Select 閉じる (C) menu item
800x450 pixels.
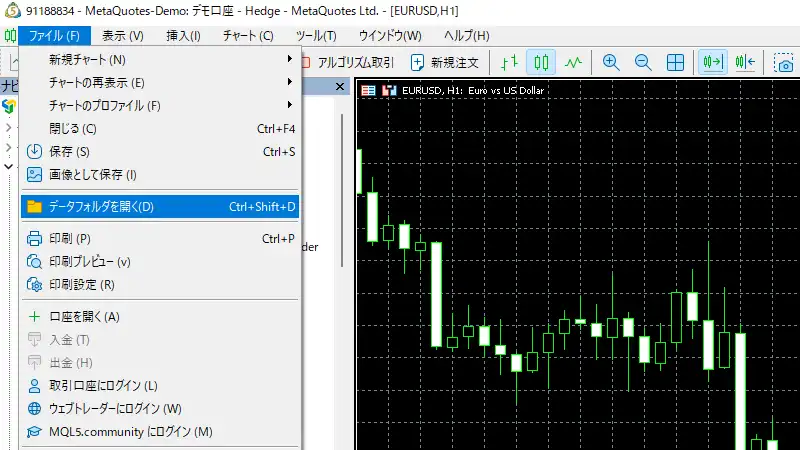tap(160, 128)
